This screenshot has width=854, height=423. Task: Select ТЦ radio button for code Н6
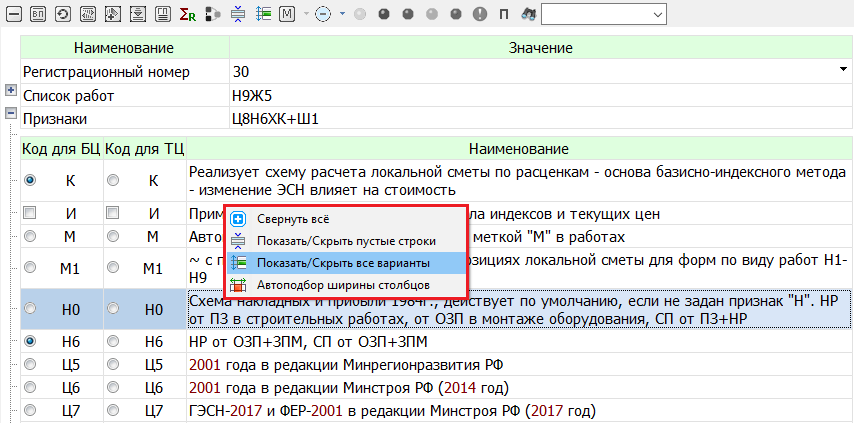click(113, 341)
